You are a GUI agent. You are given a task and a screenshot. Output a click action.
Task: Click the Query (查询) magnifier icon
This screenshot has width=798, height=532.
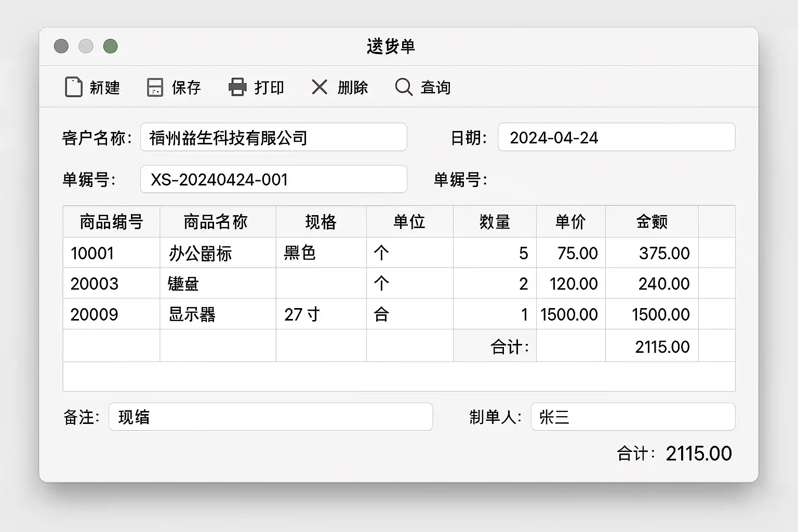coord(403,87)
